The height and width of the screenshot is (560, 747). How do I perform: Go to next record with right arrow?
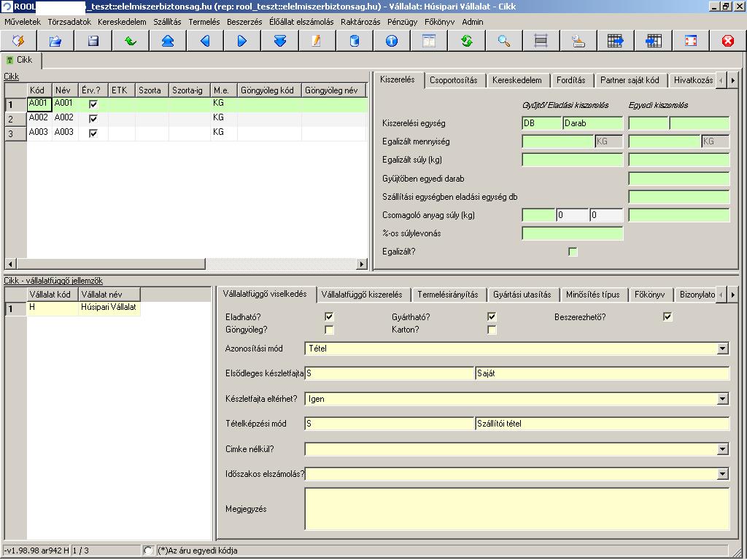[242, 41]
